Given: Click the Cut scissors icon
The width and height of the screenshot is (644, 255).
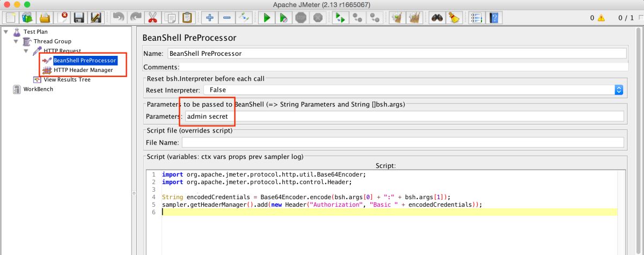Looking at the screenshot, I should click(152, 18).
